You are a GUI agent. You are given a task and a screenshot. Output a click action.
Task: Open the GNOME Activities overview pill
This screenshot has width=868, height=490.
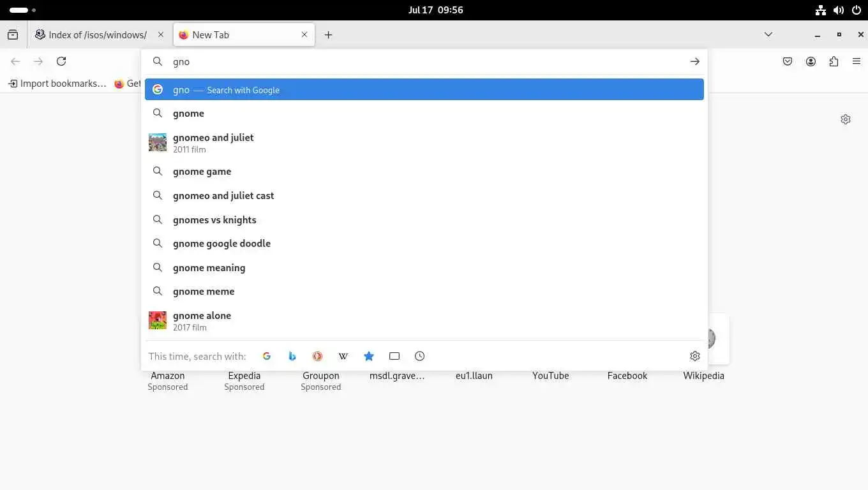click(22, 10)
